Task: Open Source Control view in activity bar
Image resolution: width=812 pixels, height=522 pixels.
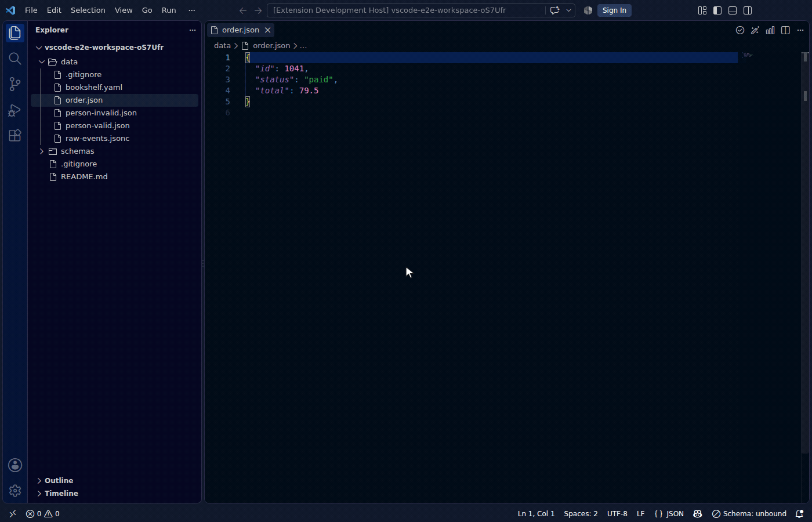Action: (x=15, y=84)
